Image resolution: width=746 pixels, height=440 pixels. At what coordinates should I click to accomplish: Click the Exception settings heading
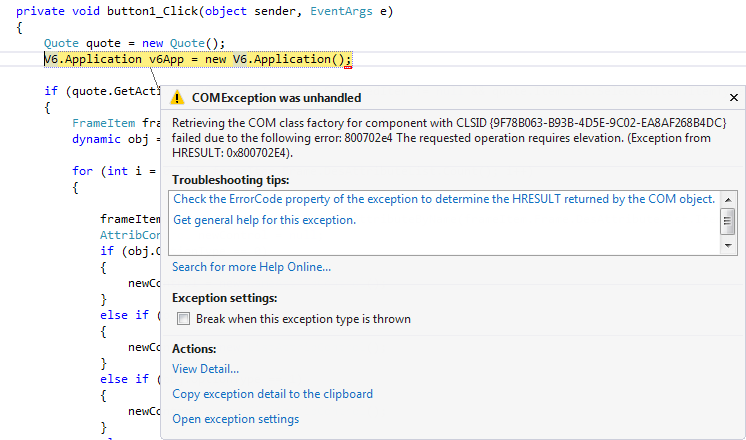click(x=225, y=298)
